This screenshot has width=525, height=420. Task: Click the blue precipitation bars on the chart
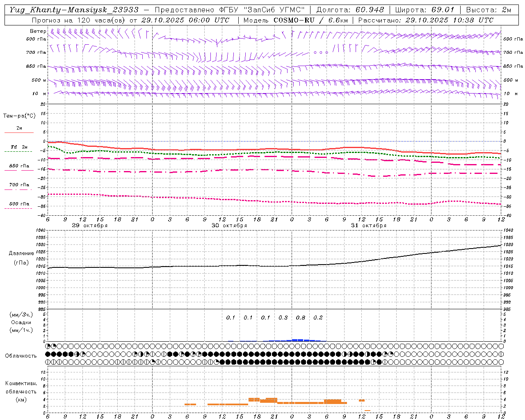point(298,340)
